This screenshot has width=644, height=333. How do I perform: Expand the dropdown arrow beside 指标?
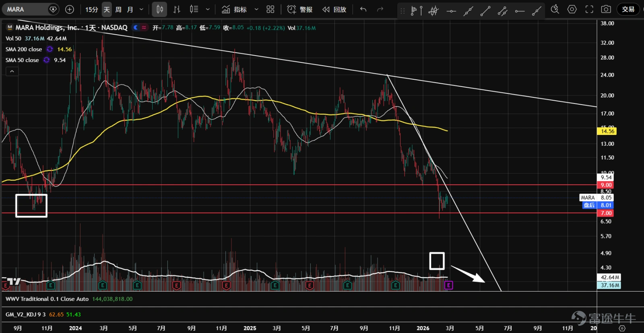256,9
